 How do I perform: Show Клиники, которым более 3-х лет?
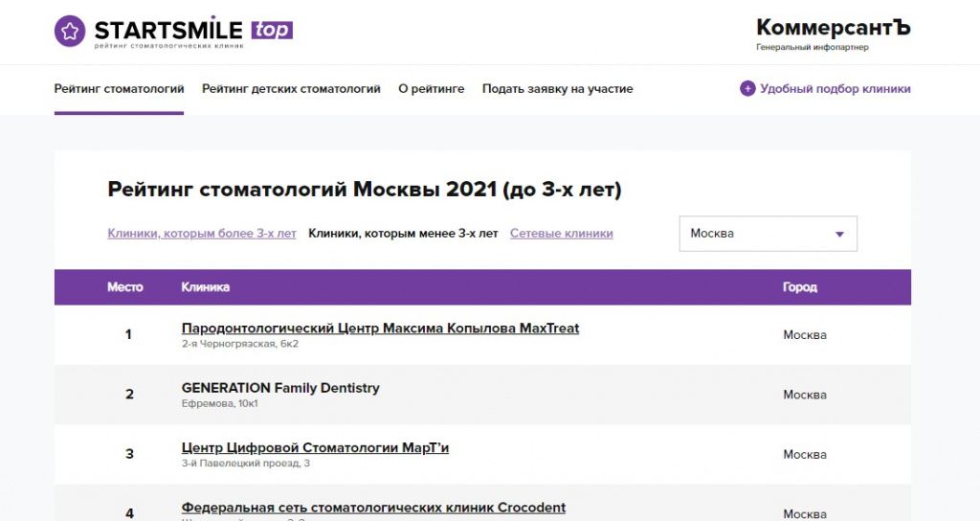pos(202,234)
